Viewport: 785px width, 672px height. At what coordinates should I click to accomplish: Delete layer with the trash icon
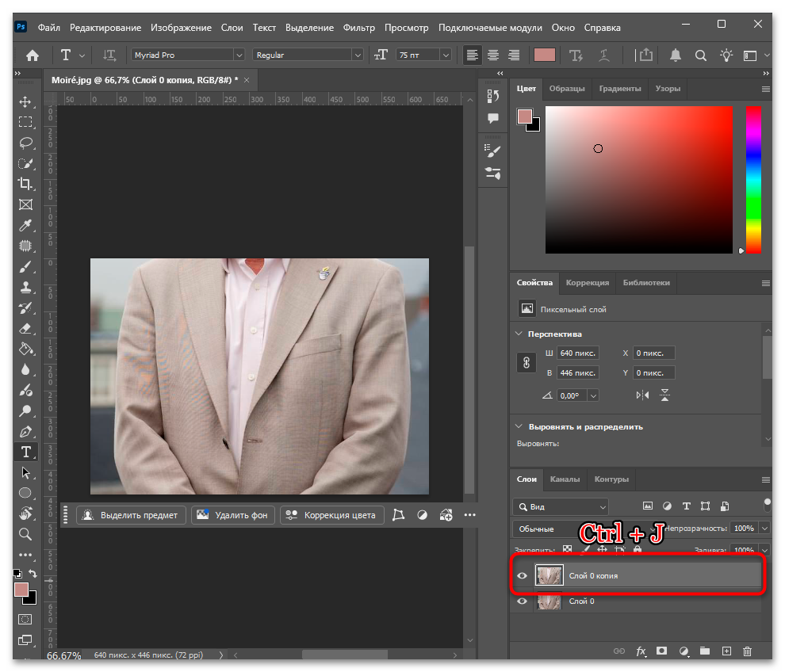[x=747, y=651]
